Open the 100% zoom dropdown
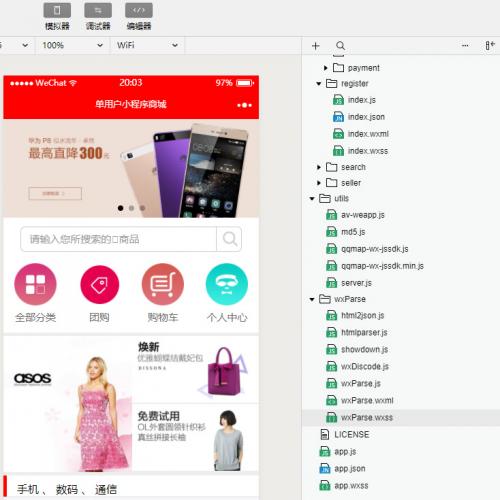 click(x=73, y=45)
